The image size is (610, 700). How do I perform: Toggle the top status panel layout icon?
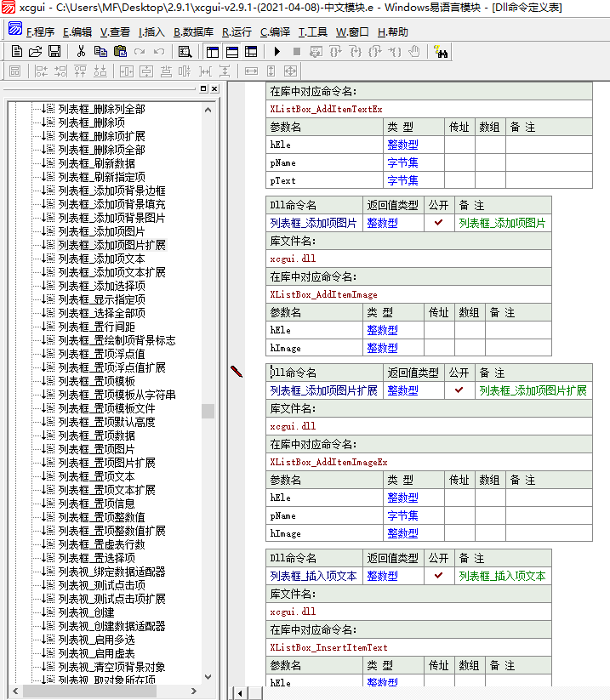click(232, 52)
